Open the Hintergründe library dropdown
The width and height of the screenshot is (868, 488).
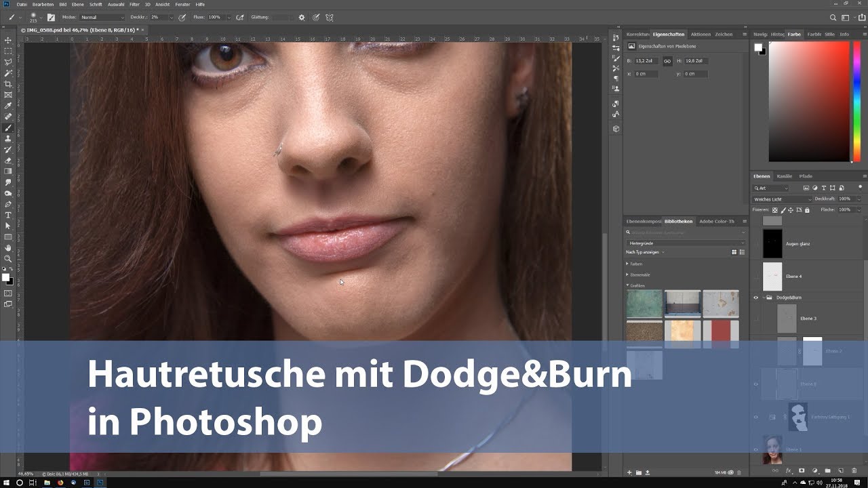pos(686,243)
